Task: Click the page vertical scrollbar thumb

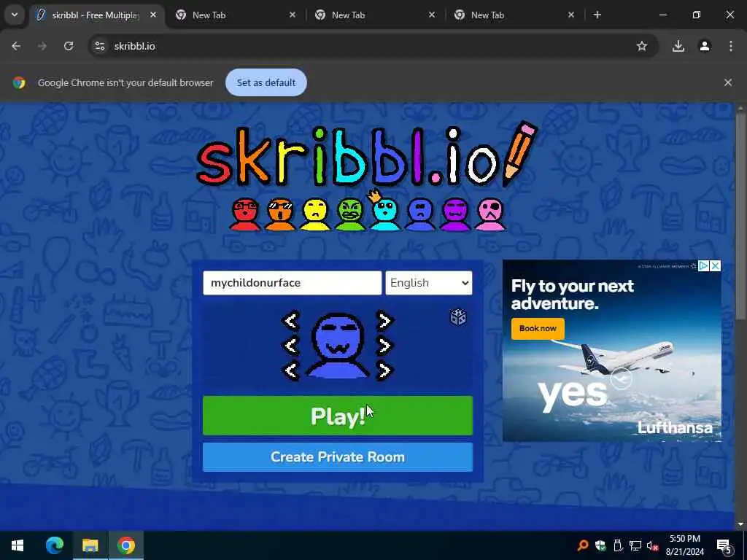Action: point(740,215)
